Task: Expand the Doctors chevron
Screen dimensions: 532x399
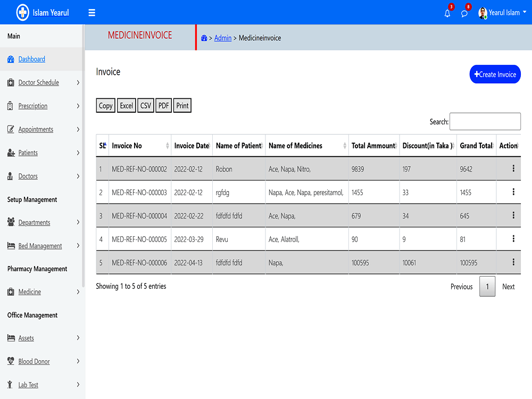Action: click(x=78, y=176)
